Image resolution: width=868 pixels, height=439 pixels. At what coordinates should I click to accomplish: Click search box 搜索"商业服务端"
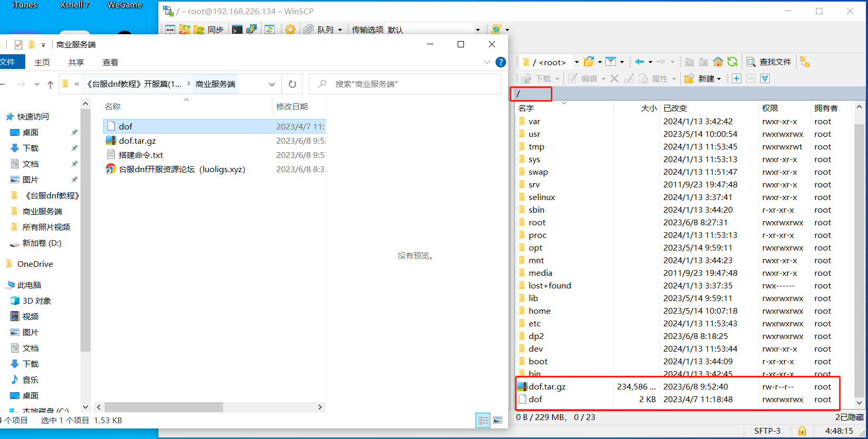coord(405,84)
